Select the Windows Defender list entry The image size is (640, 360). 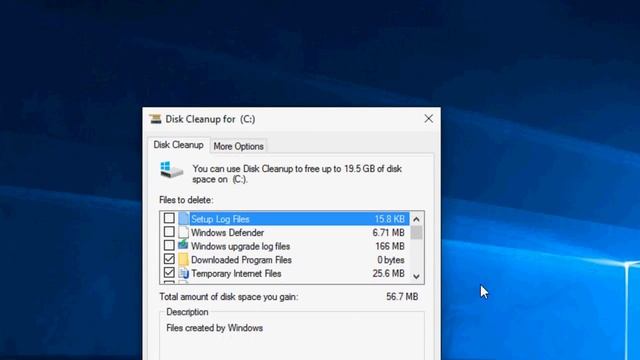click(227, 233)
